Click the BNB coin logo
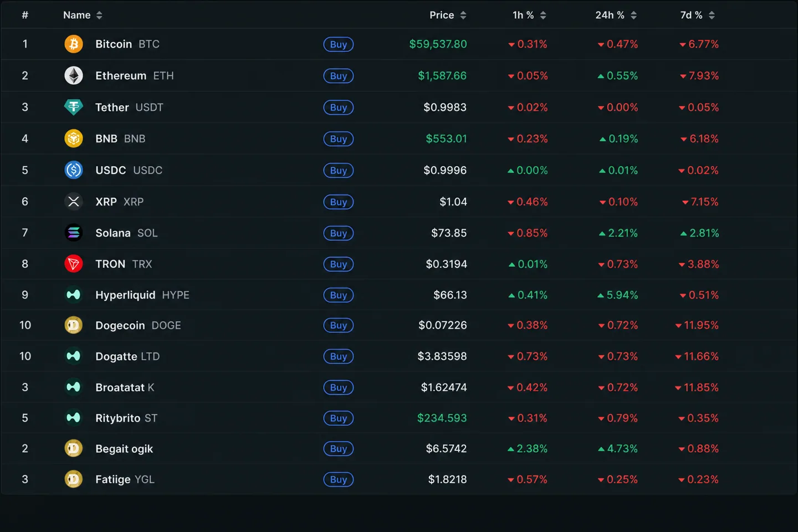 coord(74,139)
